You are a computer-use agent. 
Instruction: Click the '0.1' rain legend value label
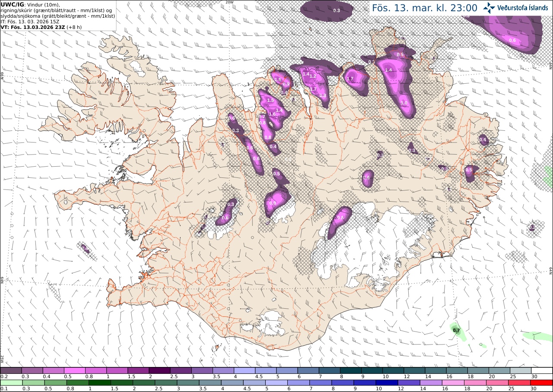[3, 389]
